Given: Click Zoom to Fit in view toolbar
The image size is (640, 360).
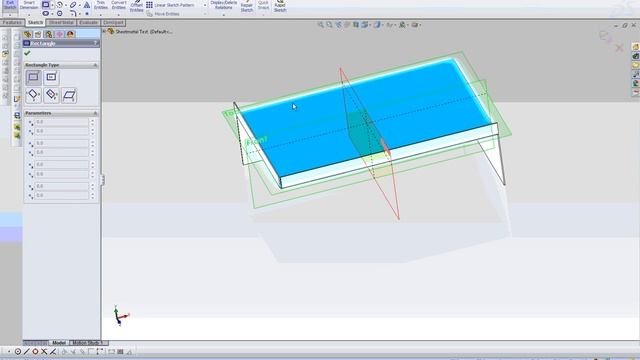Looking at the screenshot, I should (320, 25).
